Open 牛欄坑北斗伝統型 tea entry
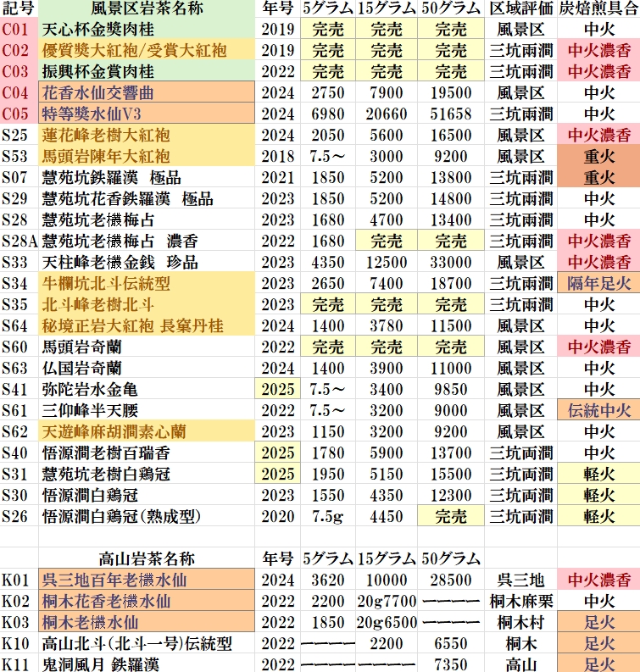Viewport: 640px width, 672px height. (106, 283)
